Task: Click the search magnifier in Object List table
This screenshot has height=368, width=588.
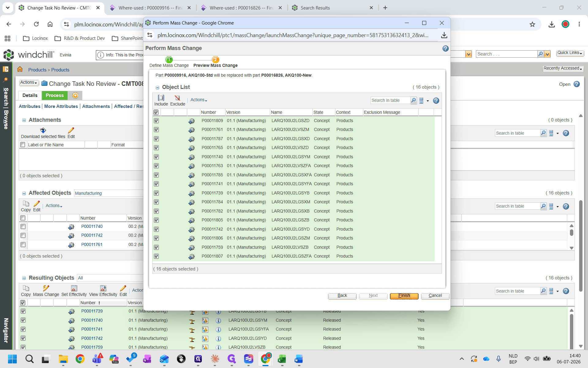Action: tap(413, 100)
